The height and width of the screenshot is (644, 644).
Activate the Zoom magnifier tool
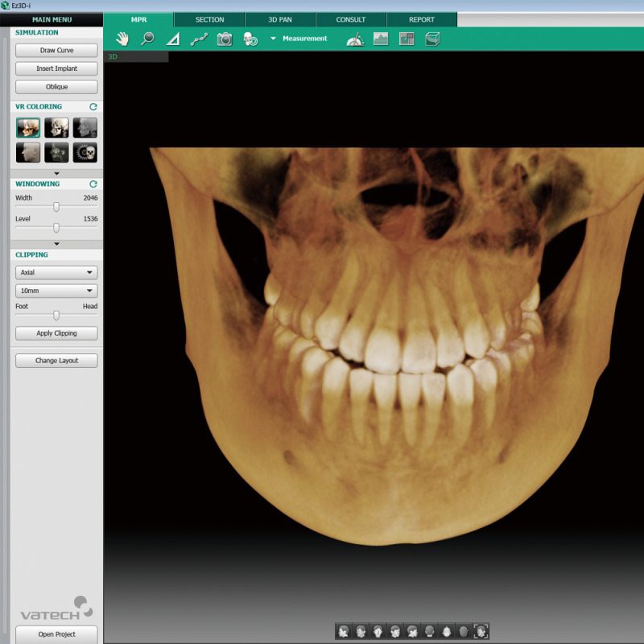coord(147,38)
